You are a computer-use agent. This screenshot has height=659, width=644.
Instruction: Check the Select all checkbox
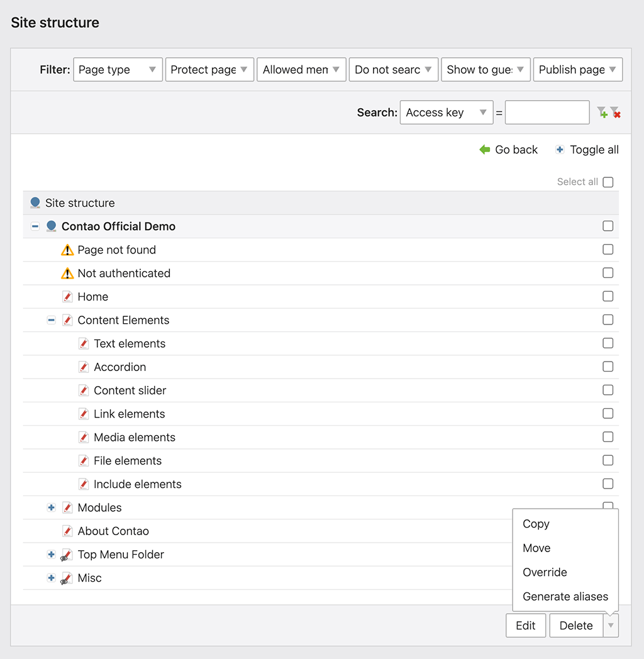point(608,182)
